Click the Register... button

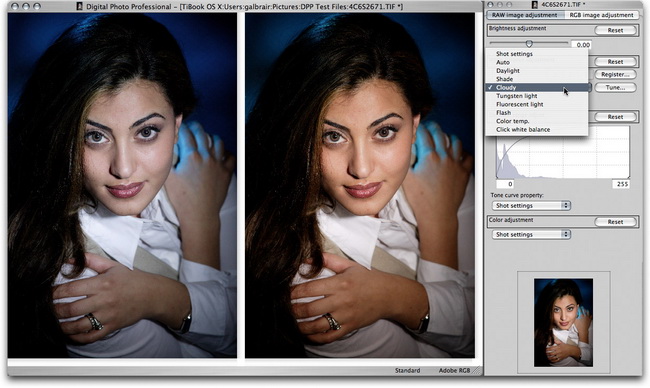tap(615, 75)
